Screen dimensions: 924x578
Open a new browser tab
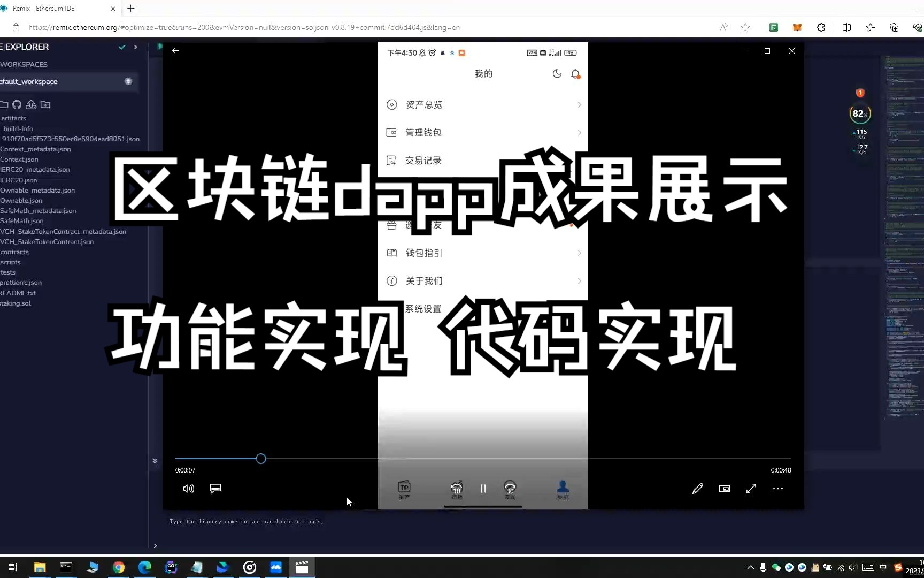click(x=130, y=8)
